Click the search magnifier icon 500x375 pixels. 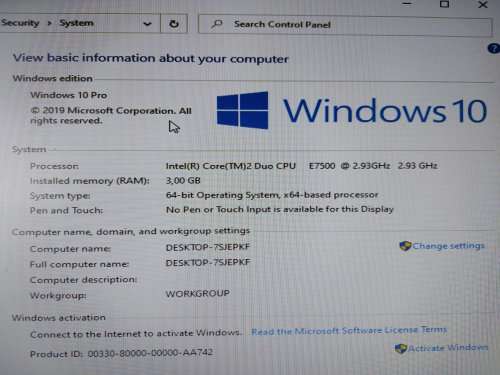tap(217, 24)
